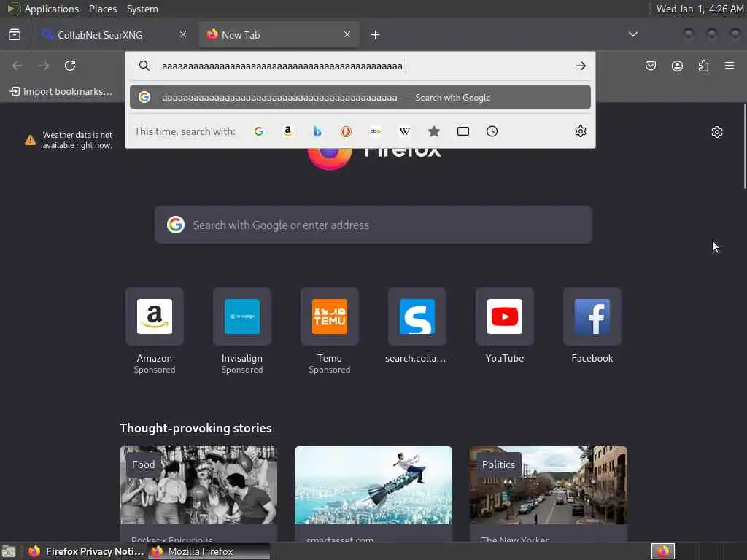Open the System menu
This screenshot has height=560, width=747.
coord(142,9)
